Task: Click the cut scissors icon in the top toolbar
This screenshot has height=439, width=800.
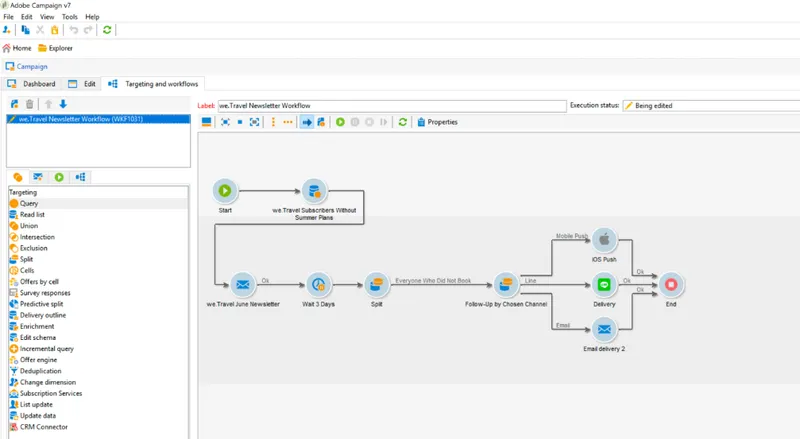Action: tap(40, 30)
